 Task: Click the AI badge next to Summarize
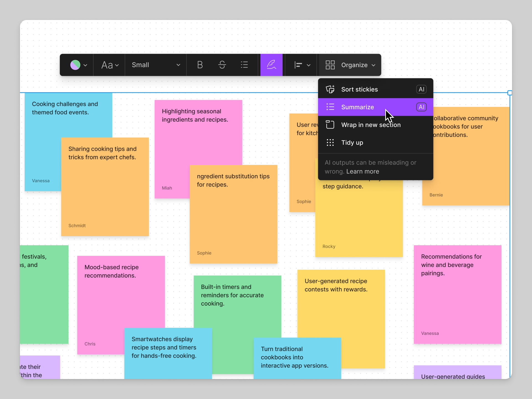pos(421,107)
